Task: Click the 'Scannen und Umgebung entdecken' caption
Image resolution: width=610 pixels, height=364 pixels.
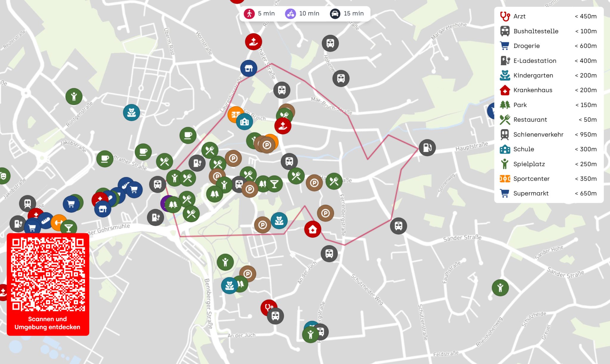Action: pyautogui.click(x=47, y=323)
